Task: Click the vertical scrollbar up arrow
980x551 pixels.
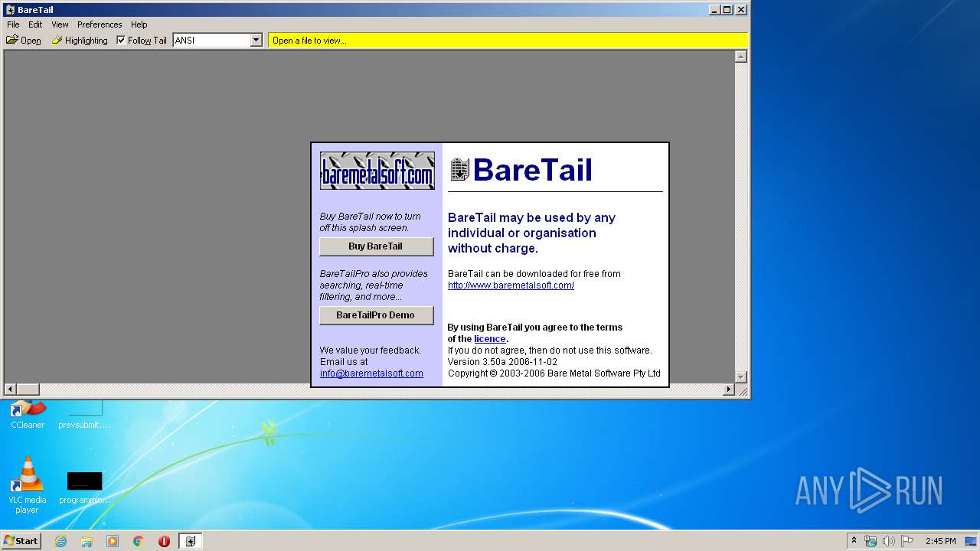Action: [x=740, y=57]
